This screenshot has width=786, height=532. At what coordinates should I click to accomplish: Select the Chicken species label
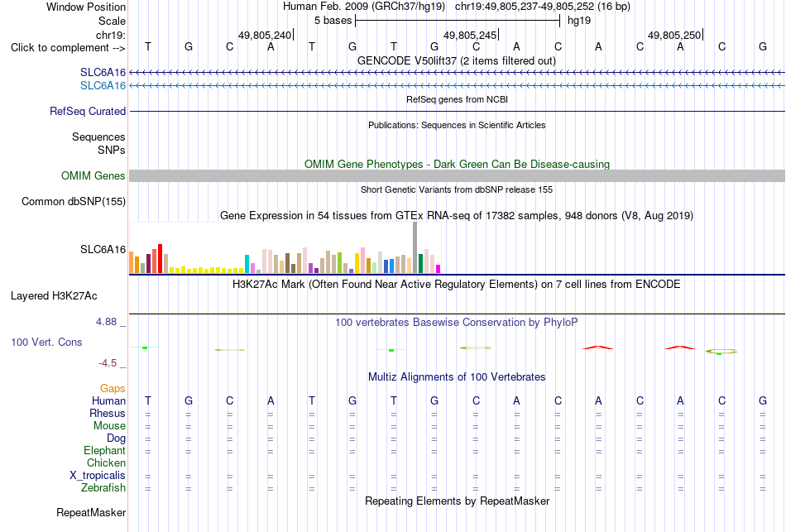pyautogui.click(x=106, y=463)
